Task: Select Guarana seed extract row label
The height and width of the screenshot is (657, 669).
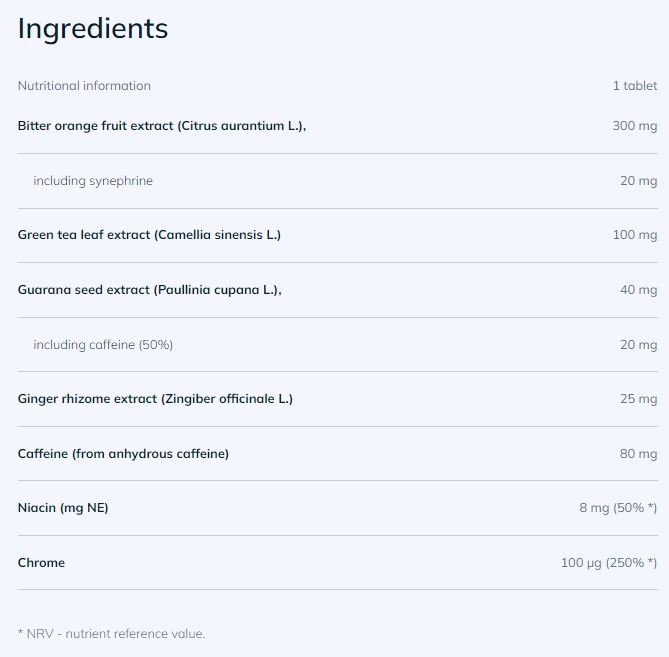Action: point(149,290)
